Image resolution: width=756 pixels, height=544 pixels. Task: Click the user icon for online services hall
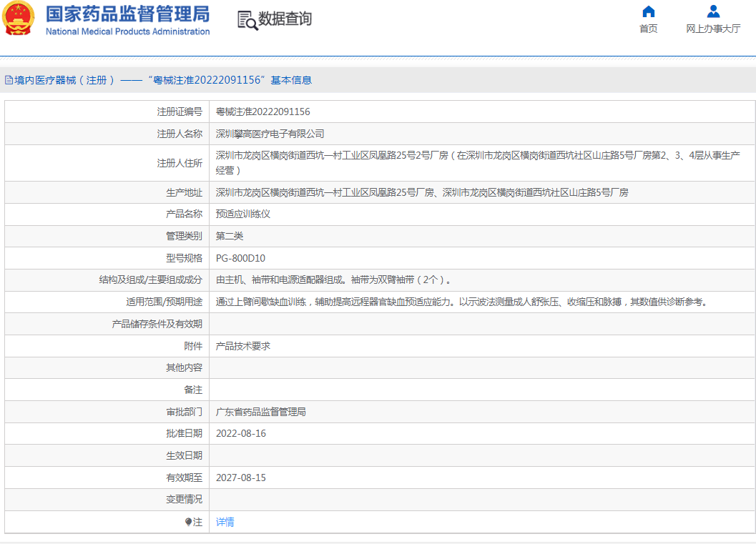click(712, 11)
